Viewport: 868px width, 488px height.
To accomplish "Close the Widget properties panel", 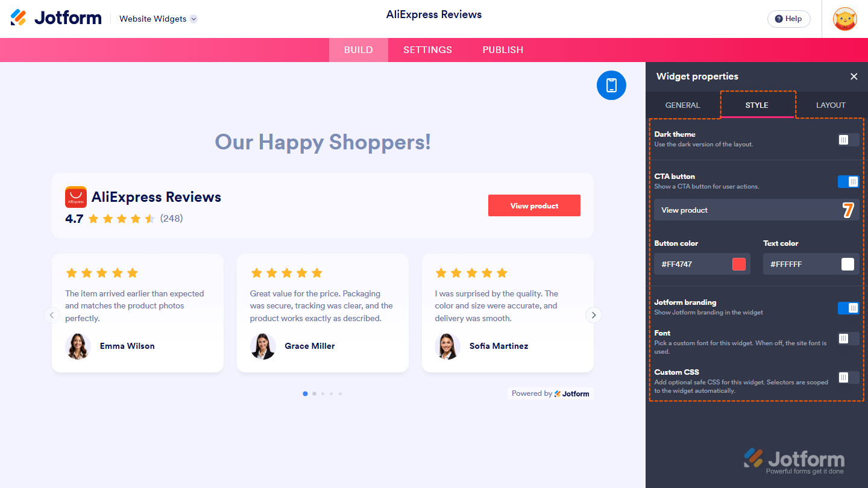I will click(x=854, y=77).
